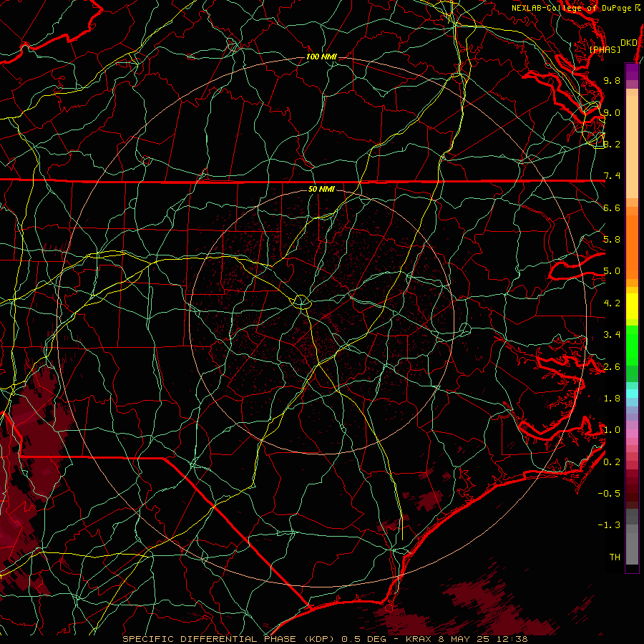Click the 7.4 scale value
The width and height of the screenshot is (644, 644).
point(612,176)
